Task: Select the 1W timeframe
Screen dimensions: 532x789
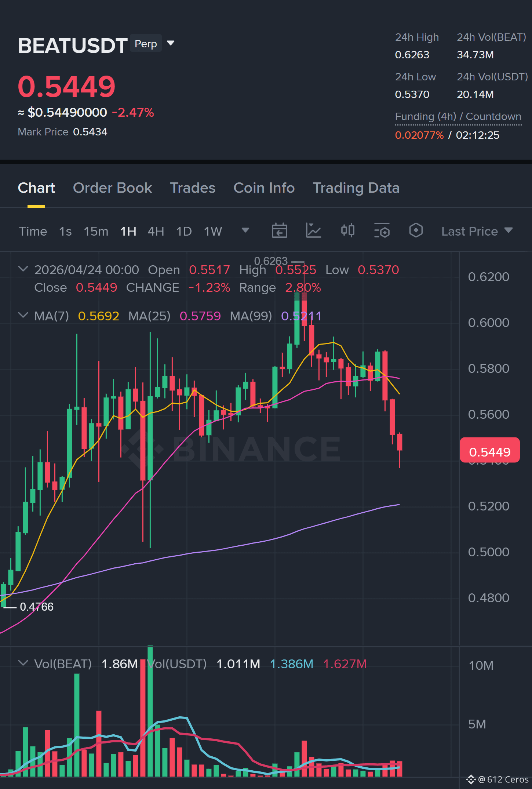Action: coord(213,232)
